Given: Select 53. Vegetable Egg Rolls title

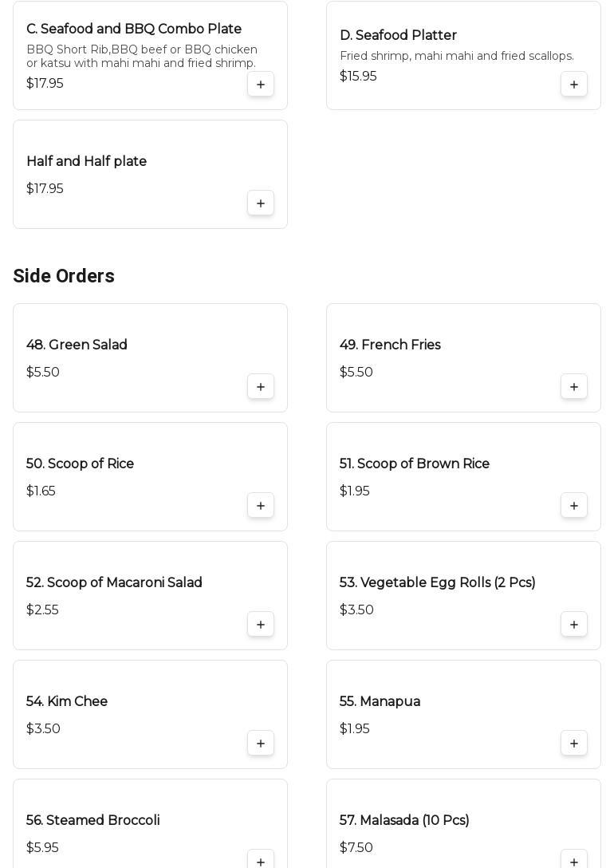Looking at the screenshot, I should 437,583.
